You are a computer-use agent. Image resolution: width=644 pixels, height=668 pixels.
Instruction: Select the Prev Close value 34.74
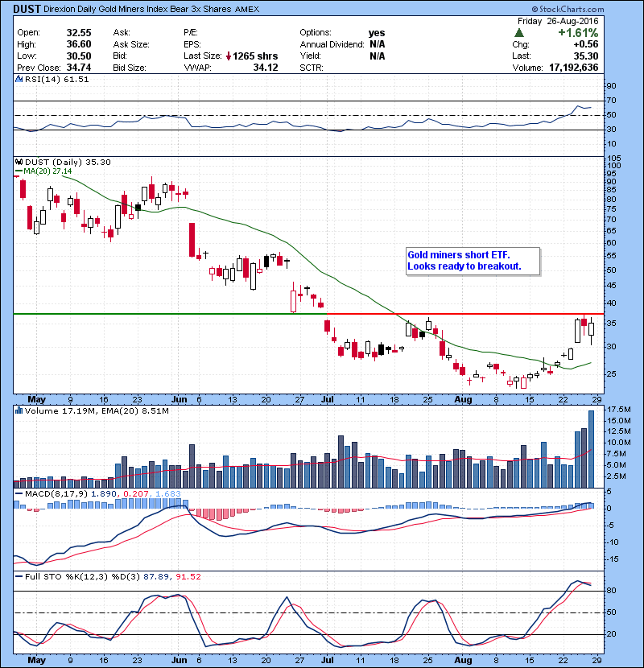click(79, 68)
